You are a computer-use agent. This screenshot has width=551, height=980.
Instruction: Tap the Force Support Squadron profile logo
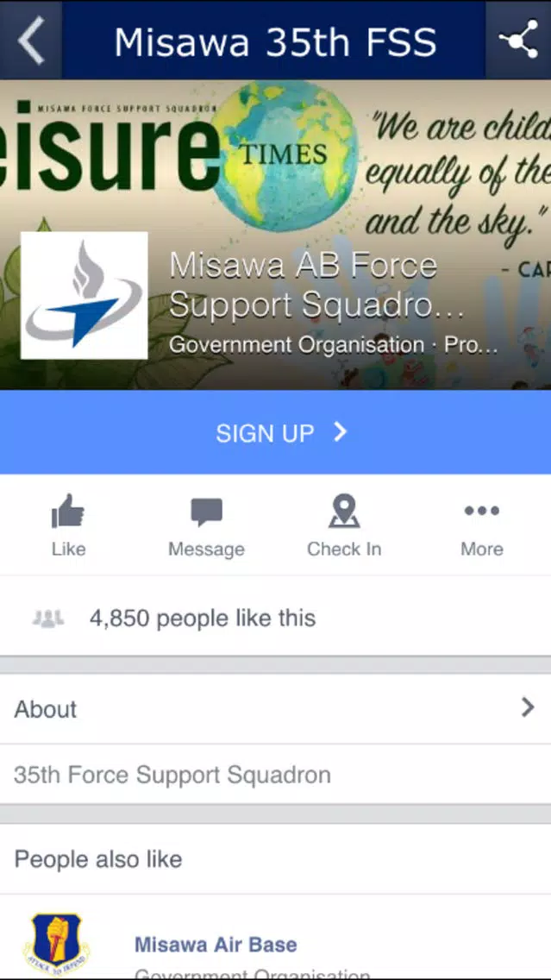pos(85,295)
